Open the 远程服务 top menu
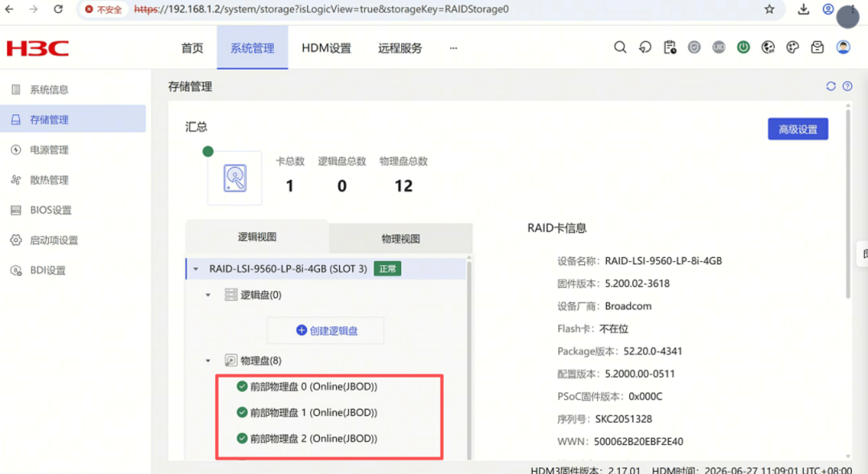Viewport: 868px width, 474px height. pos(400,48)
